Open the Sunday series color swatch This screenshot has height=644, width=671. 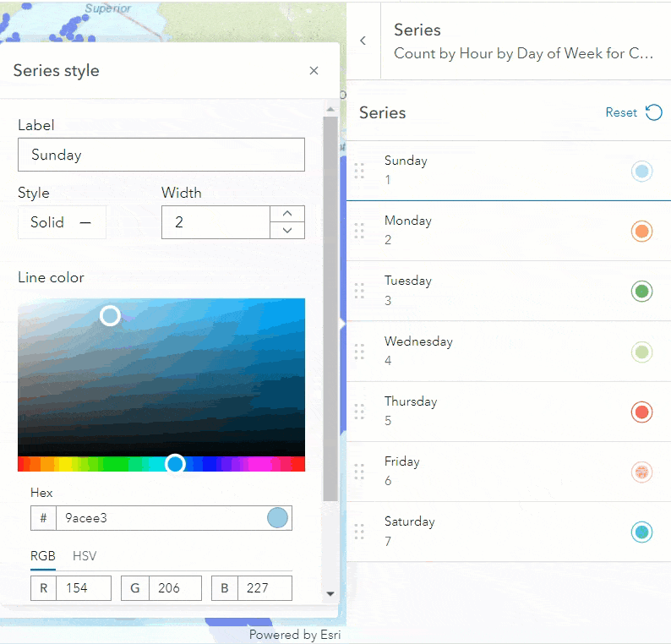click(x=641, y=172)
